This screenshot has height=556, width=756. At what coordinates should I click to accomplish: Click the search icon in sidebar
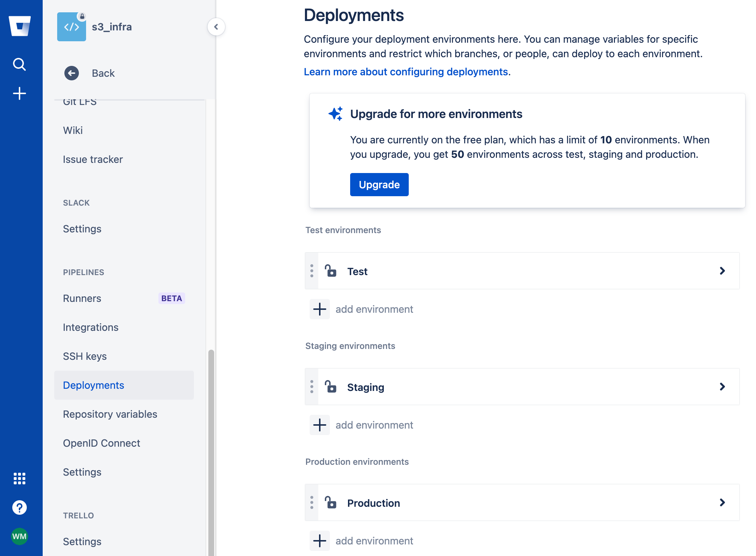click(x=20, y=64)
